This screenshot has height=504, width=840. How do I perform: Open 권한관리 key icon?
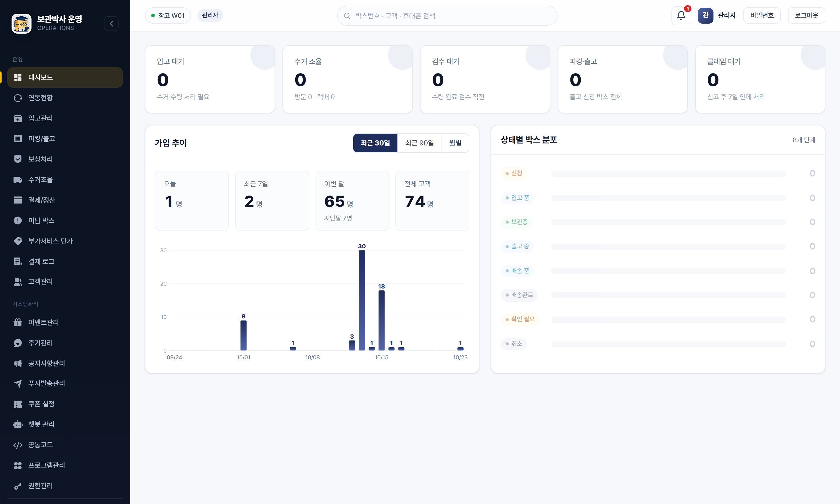click(x=18, y=486)
